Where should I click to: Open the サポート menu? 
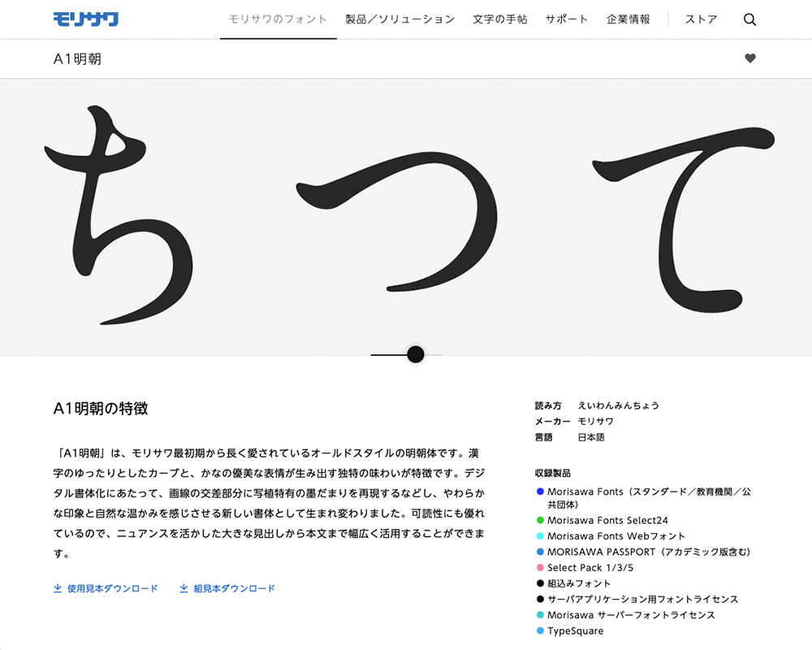[x=567, y=19]
